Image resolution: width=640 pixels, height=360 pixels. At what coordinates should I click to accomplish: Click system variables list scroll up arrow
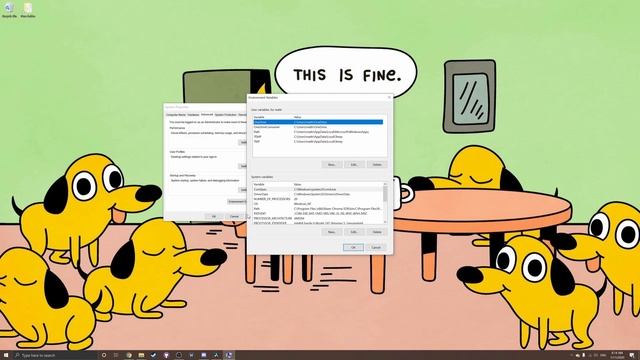[x=385, y=184]
